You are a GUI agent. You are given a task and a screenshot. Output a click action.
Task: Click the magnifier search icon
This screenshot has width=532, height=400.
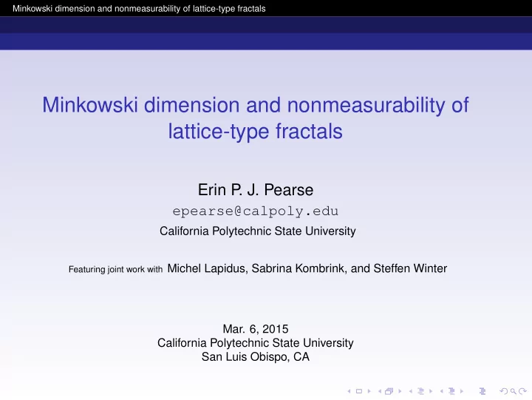coord(514,392)
